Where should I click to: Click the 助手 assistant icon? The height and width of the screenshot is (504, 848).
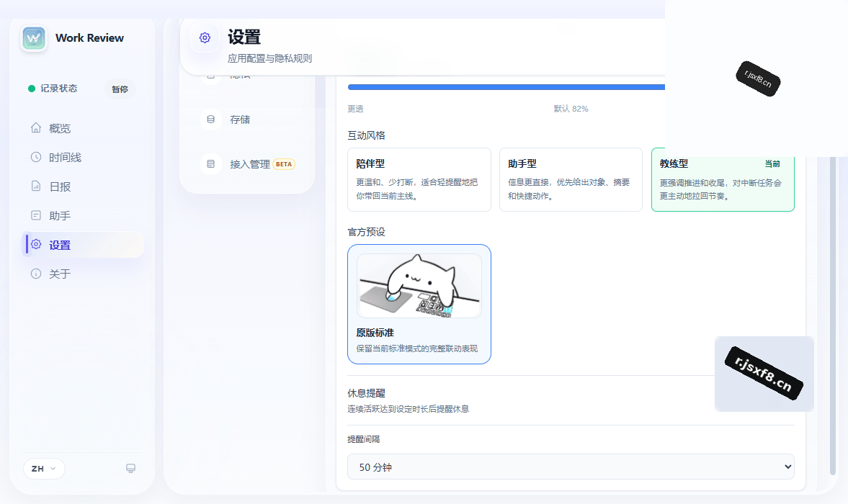click(36, 215)
